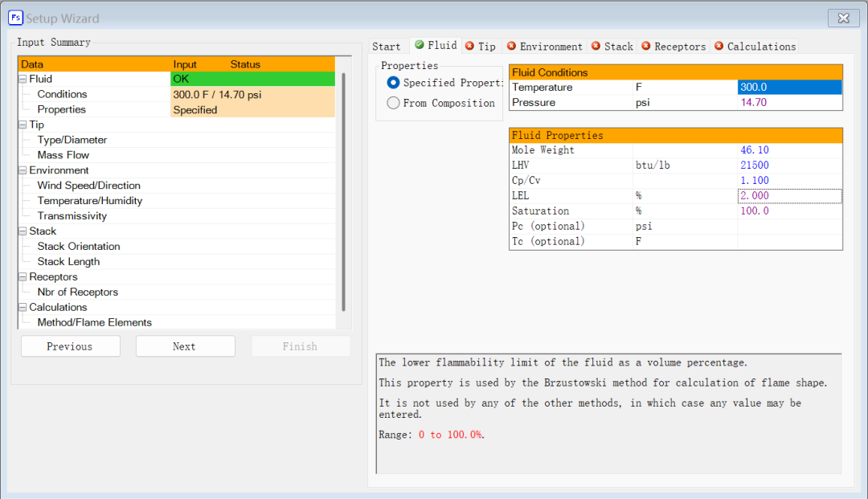Select the From Composition radio button
Image resolution: width=868 pixels, height=499 pixels.
[x=393, y=103]
